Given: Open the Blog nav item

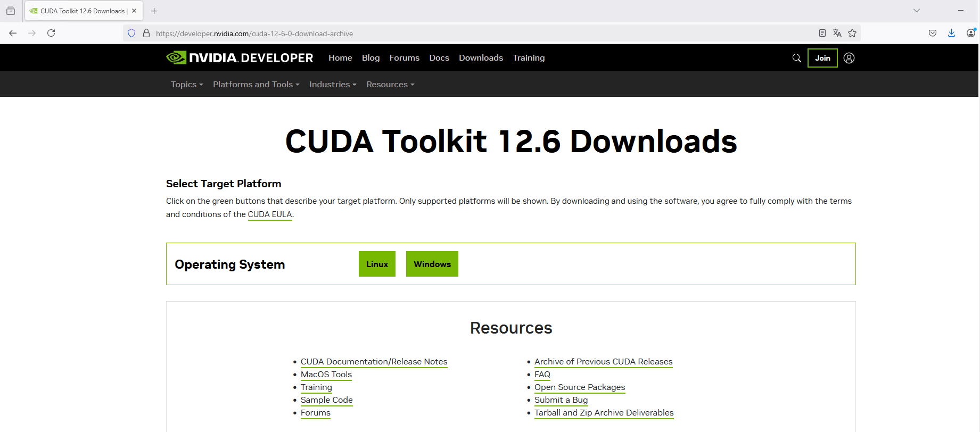Looking at the screenshot, I should coord(371,57).
